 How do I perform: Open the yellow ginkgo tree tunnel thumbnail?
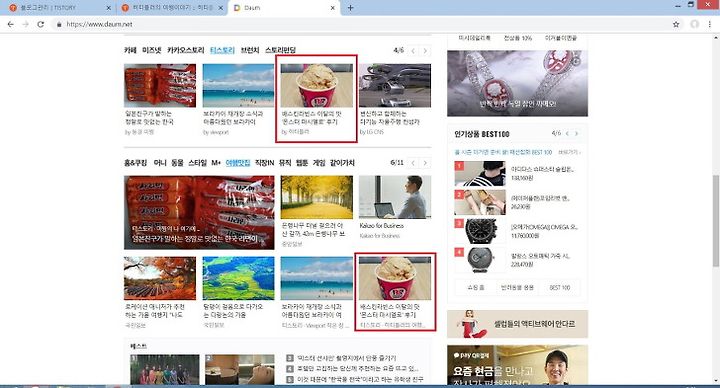(x=317, y=197)
